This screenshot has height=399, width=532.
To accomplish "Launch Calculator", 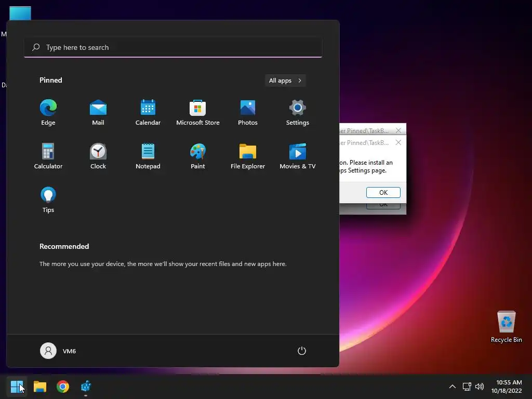I will pyautogui.click(x=48, y=156).
